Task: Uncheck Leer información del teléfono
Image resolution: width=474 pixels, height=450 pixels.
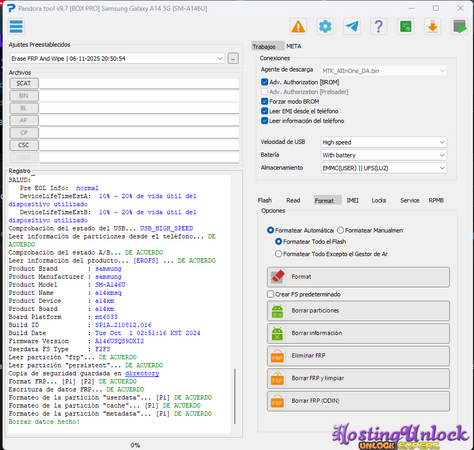Action: tap(265, 121)
